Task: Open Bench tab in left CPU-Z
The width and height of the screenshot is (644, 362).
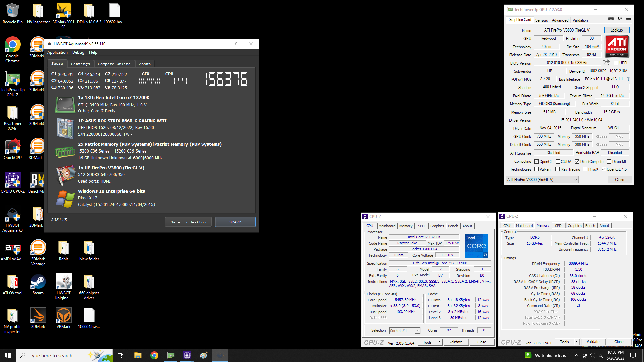Action: tap(453, 226)
